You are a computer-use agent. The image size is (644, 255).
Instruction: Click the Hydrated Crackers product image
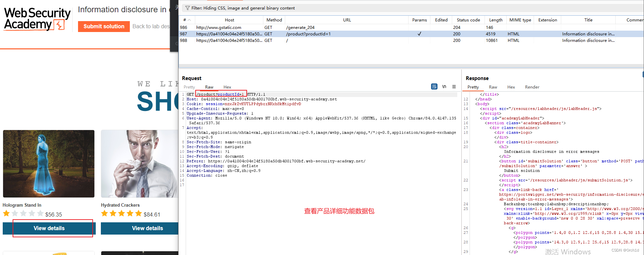point(140,164)
